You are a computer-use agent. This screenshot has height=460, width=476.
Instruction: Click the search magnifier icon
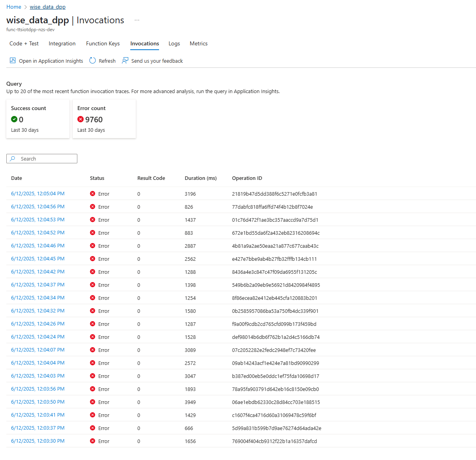(x=13, y=159)
